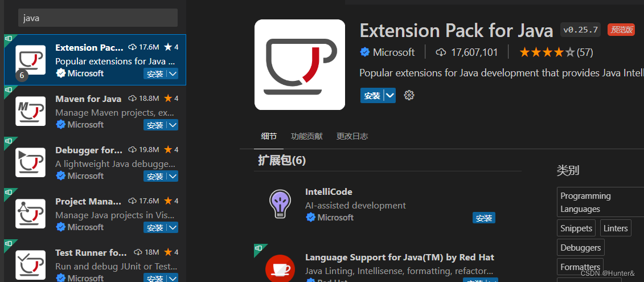Click the 扩展包(6) section heading

coord(282,160)
